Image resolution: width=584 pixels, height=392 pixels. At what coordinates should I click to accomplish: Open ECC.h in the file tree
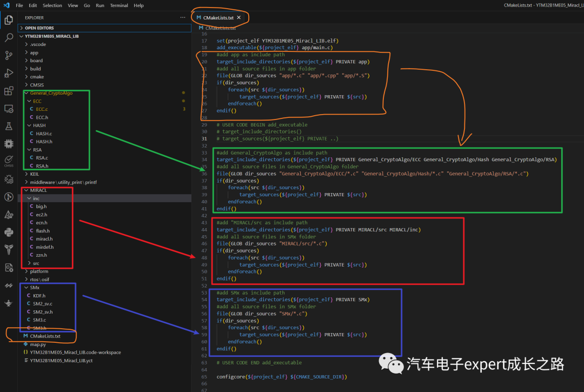[x=104, y=117]
